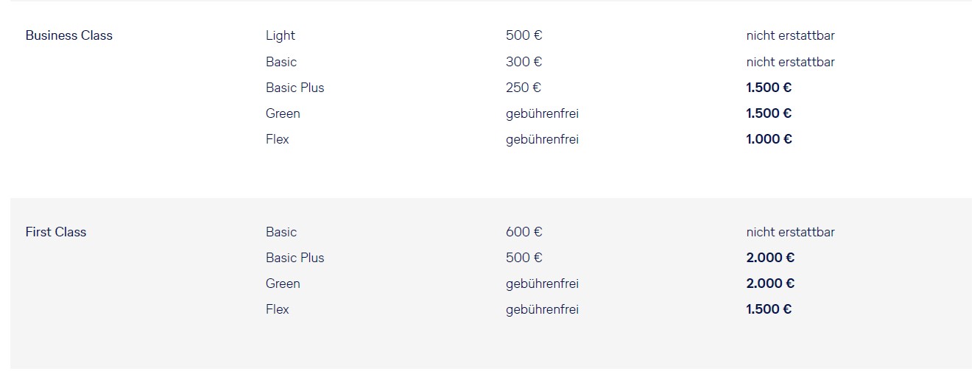The width and height of the screenshot is (980, 391).
Task: Click the 500 € fee for Business Light
Action: [524, 35]
